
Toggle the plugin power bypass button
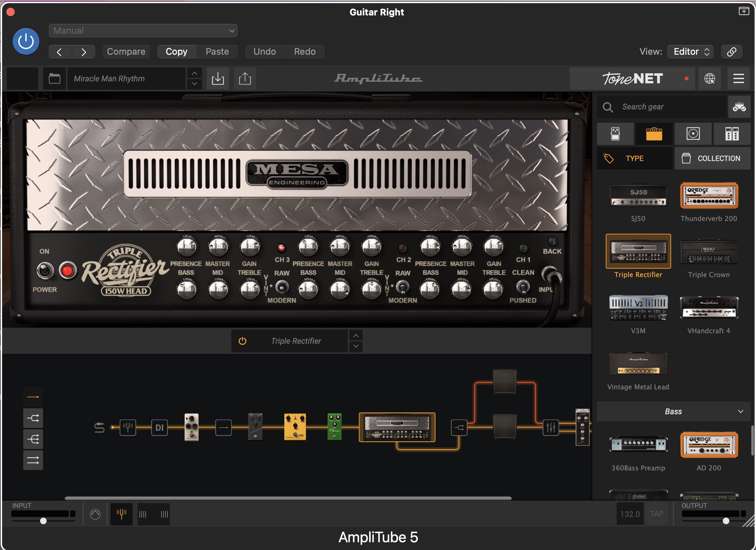point(26,41)
